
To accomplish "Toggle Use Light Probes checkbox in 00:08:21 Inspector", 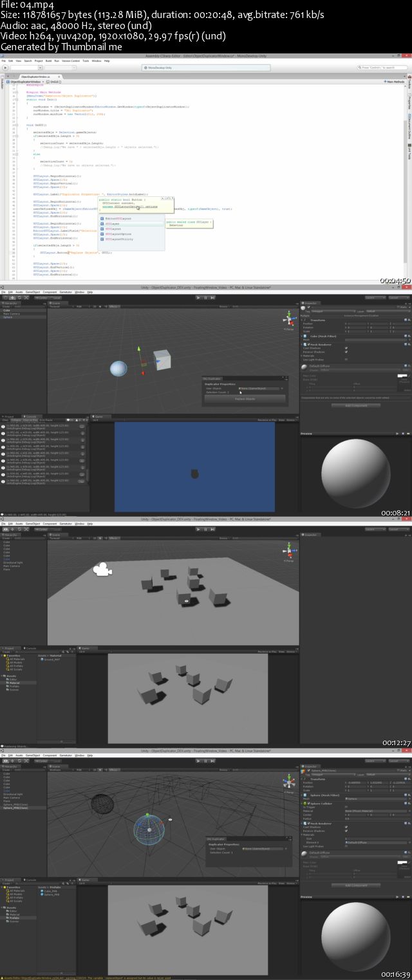I will click(346, 360).
